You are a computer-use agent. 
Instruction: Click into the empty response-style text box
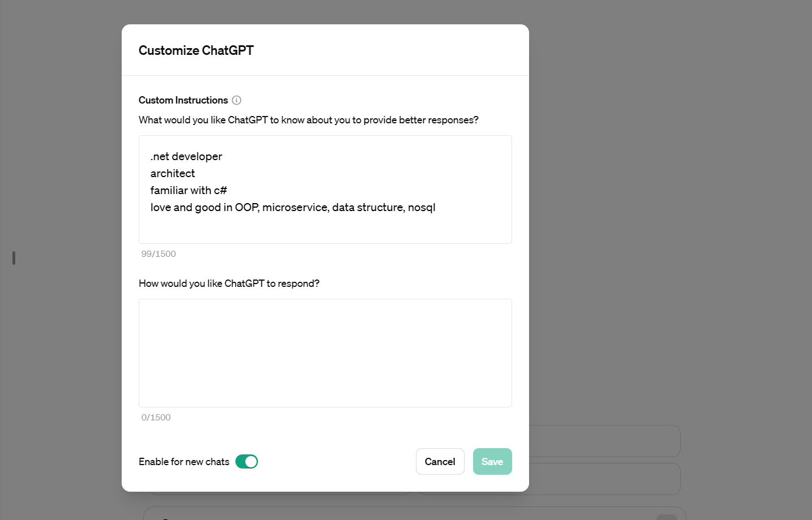(325, 353)
